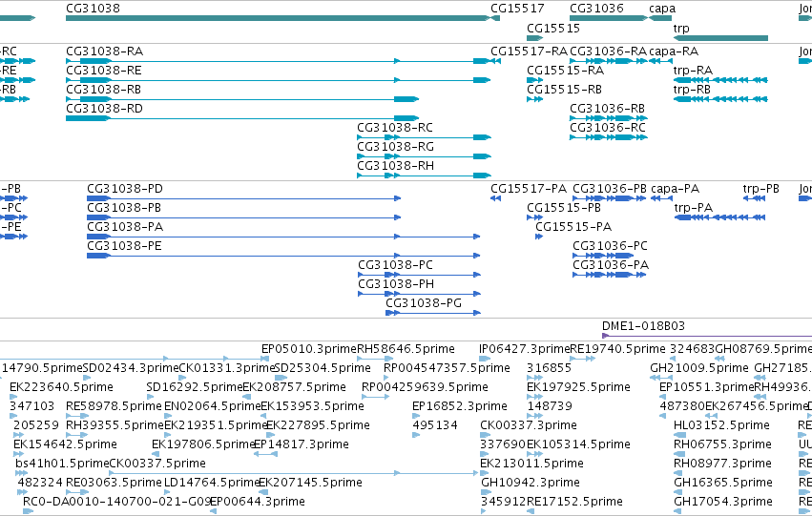The image size is (812, 516).
Task: Click the 495134 feature label
Action: [x=435, y=425]
